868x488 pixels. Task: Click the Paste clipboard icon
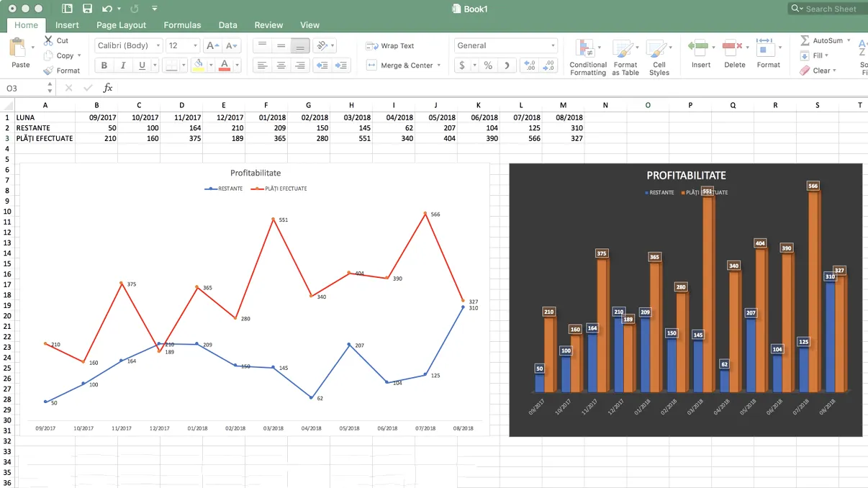coord(17,48)
